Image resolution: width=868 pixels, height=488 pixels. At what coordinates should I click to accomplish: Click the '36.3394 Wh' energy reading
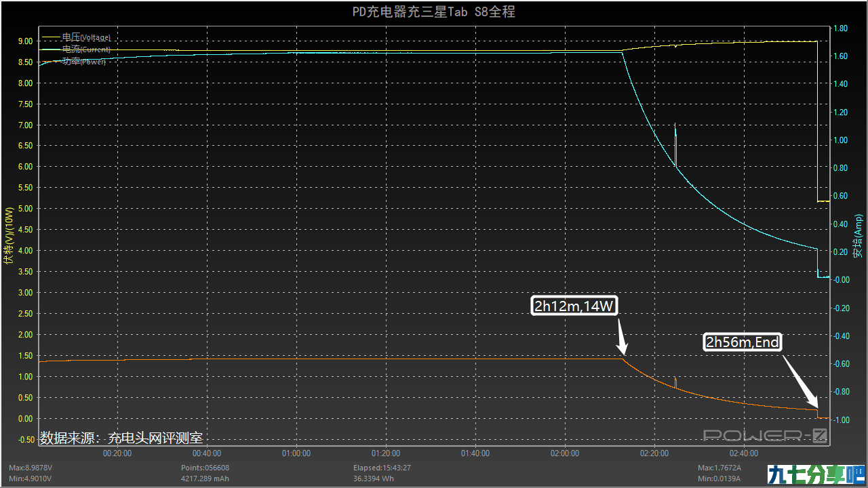pyautogui.click(x=375, y=479)
